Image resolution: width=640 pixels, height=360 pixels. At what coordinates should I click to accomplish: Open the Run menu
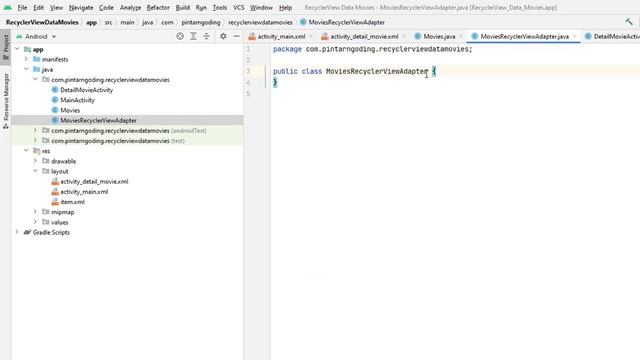201,8
